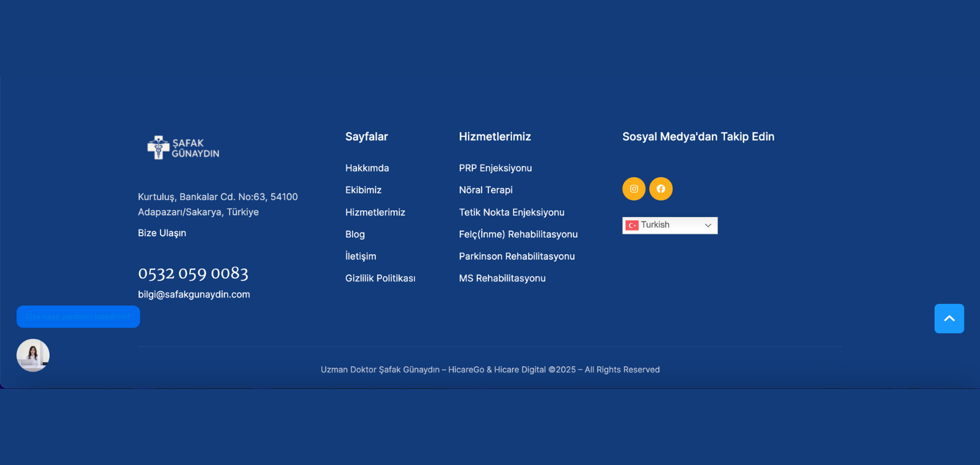Open Hizmetlerimiz under Sayfalar
980x465 pixels.
(375, 213)
